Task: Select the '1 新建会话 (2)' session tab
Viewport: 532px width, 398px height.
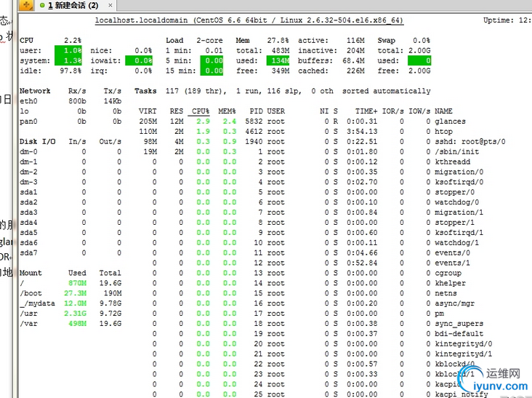Action: (75, 5)
